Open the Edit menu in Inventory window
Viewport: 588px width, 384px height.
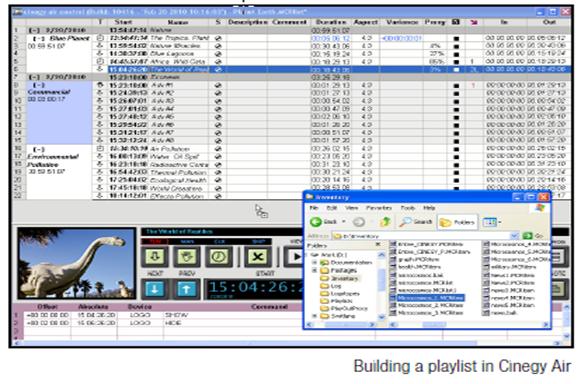(x=332, y=208)
